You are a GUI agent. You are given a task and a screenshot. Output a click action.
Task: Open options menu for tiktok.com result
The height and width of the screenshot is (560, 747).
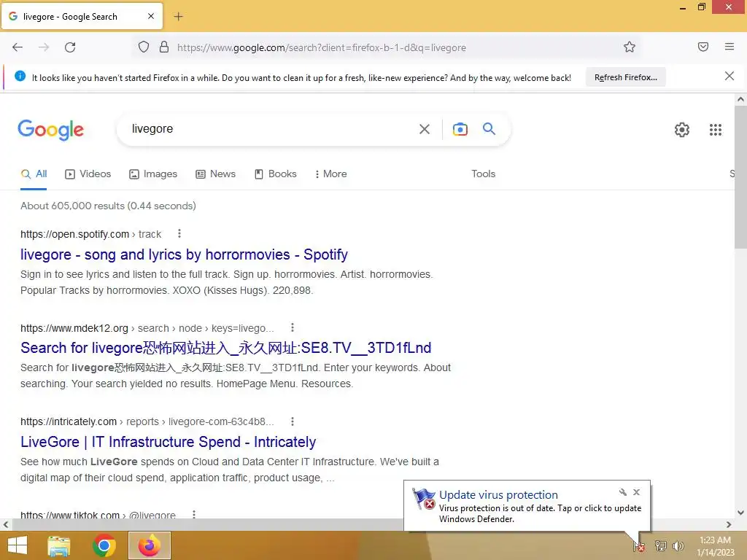(193, 514)
